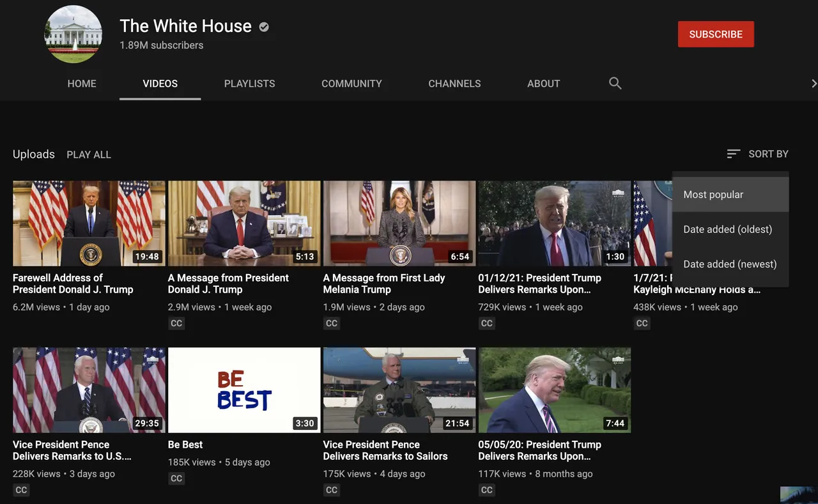Open the Be Best video thumbnail
Viewport: 818px width, 504px height.
244,390
